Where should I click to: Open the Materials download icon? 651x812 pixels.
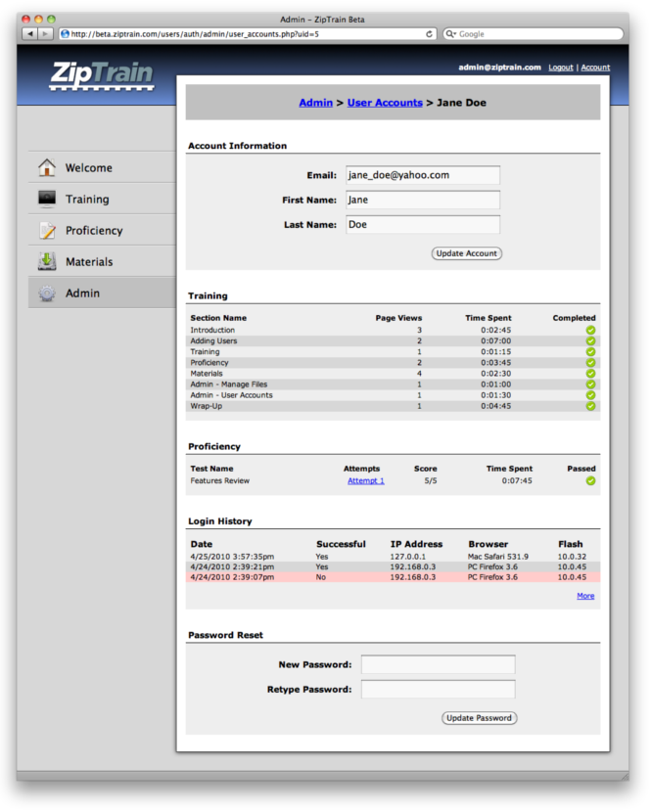pos(47,261)
